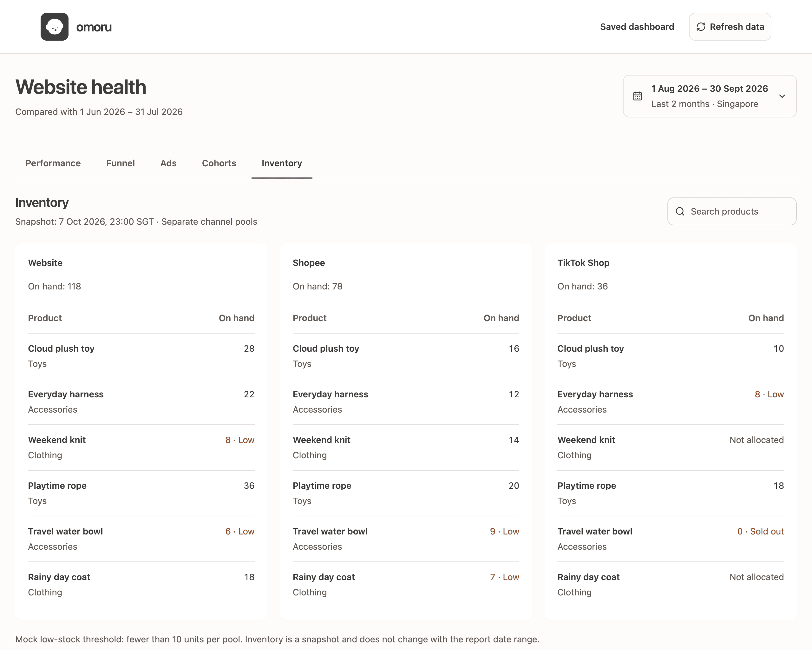Click 'On hand: 118' in Website card
Screen dimensions: 812x650
(55, 286)
